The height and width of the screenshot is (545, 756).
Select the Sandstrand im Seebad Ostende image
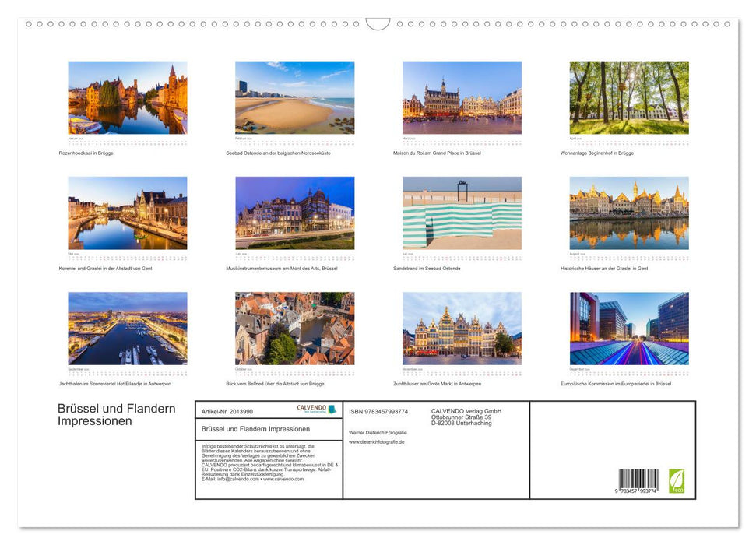[x=462, y=212]
